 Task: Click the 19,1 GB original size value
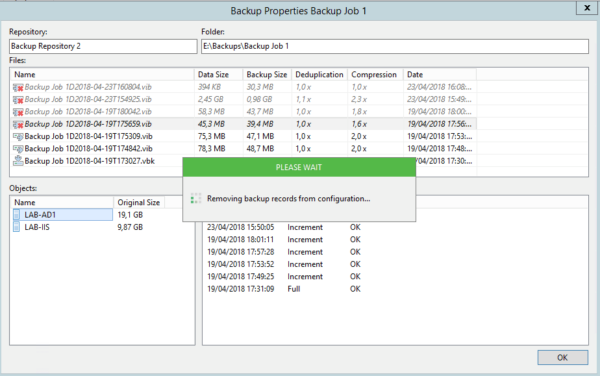coord(130,215)
